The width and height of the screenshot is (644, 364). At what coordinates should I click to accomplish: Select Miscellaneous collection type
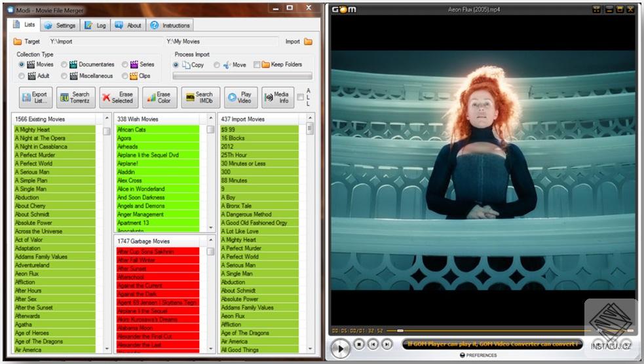coord(64,76)
